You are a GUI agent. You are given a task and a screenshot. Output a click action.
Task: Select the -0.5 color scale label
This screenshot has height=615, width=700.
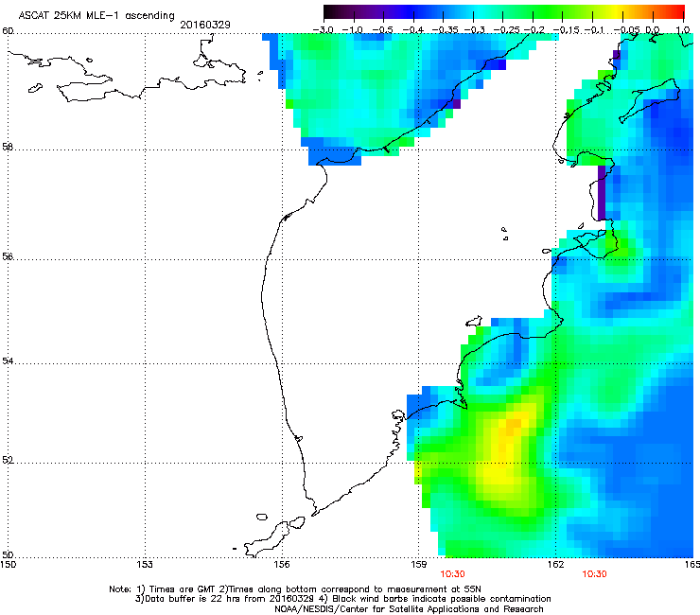pos(382,30)
